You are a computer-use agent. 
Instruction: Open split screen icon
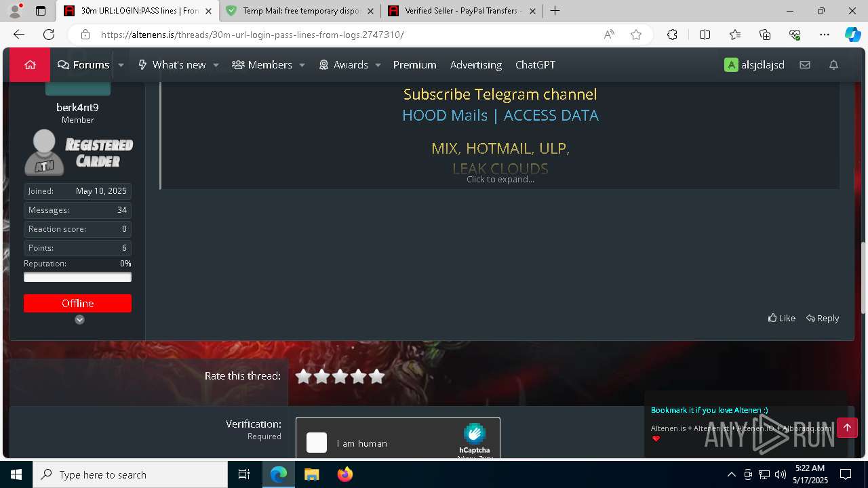point(705,35)
